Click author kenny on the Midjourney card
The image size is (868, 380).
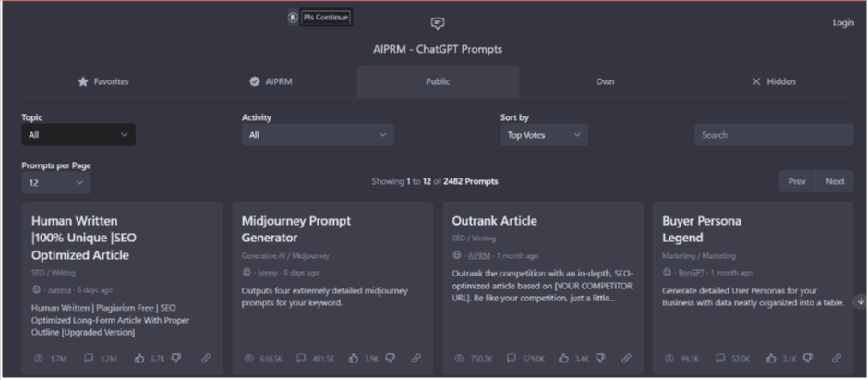[x=268, y=273]
